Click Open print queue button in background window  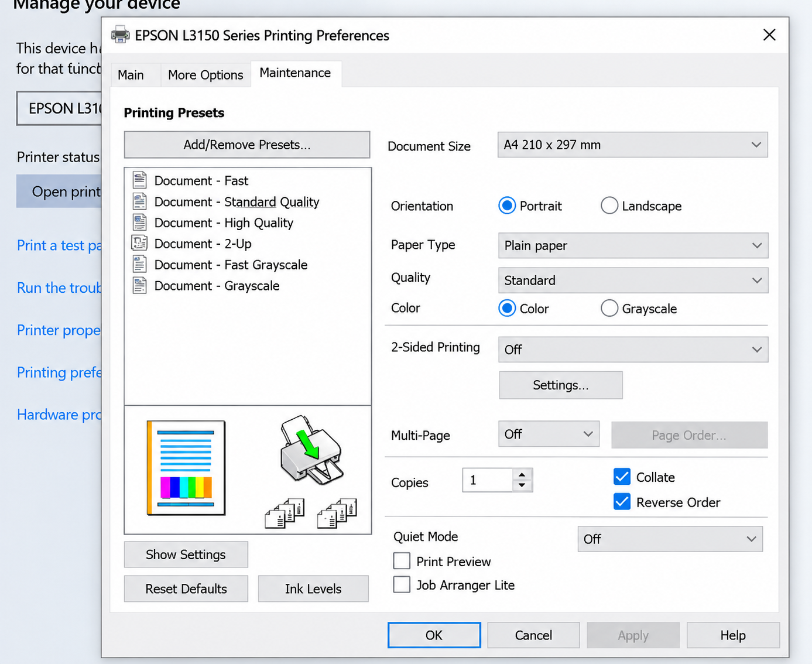pos(59,191)
